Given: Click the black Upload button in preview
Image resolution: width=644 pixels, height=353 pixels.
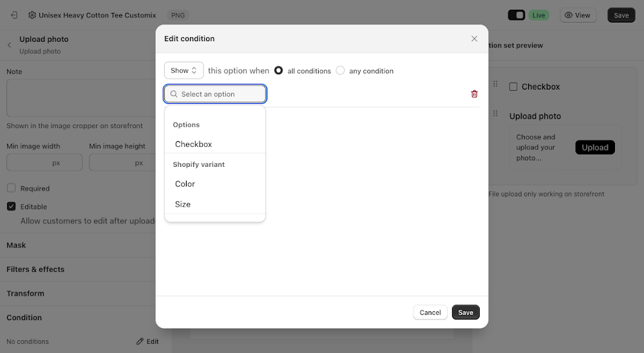Looking at the screenshot, I should pyautogui.click(x=594, y=148).
